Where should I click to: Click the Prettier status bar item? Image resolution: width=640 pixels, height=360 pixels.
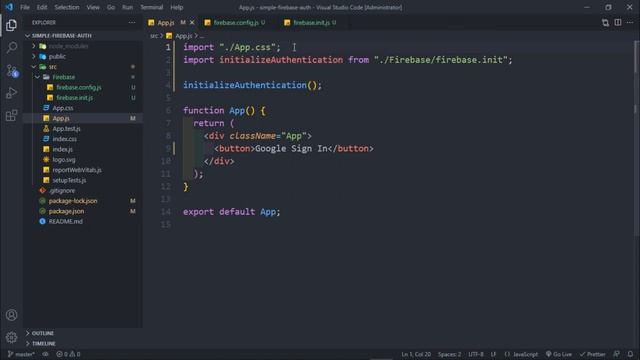click(593, 354)
